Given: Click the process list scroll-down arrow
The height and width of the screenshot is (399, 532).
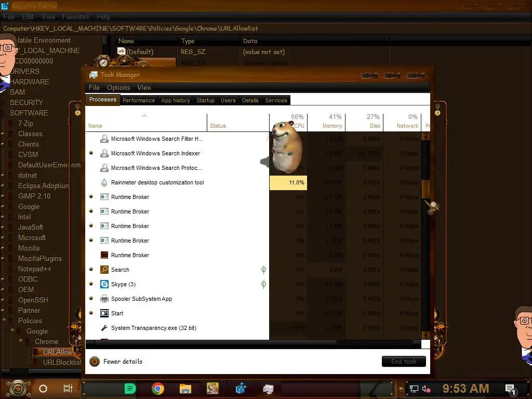Looking at the screenshot, I should point(425,335).
